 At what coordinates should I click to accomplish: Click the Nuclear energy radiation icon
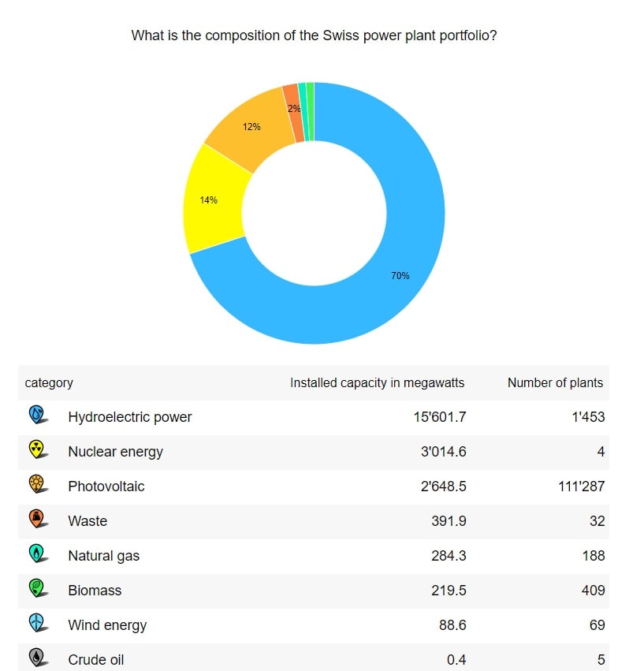pyautogui.click(x=36, y=449)
